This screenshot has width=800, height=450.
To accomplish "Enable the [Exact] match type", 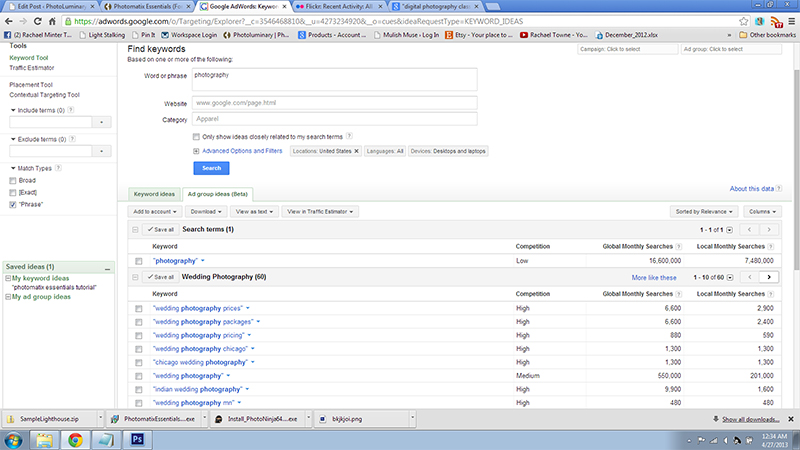I will pyautogui.click(x=13, y=192).
